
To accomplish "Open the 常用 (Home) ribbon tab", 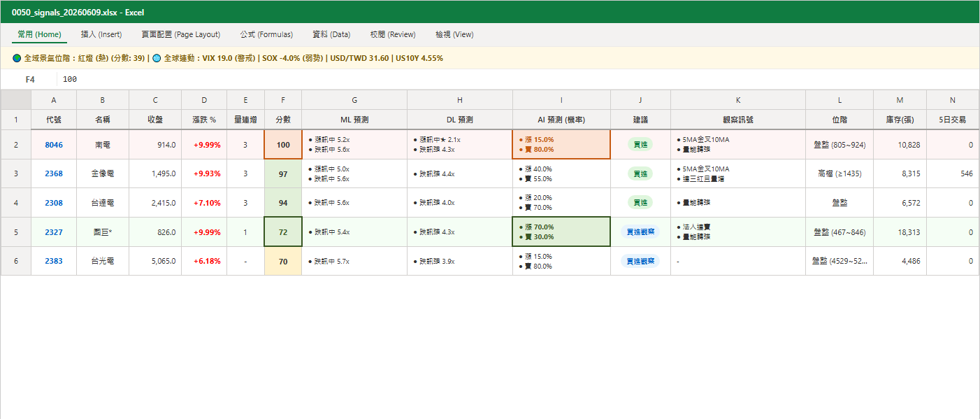I will (39, 34).
